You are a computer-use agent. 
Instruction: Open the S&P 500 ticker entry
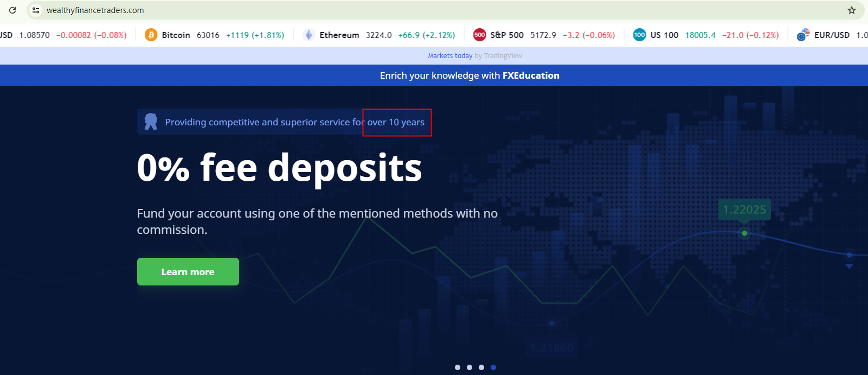(544, 35)
